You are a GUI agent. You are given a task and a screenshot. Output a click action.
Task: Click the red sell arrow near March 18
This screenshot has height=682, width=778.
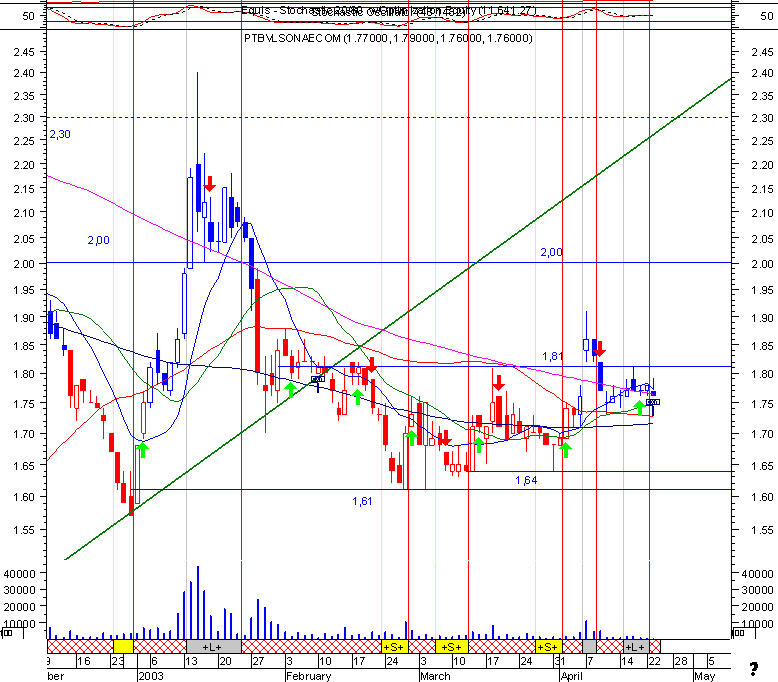[499, 382]
